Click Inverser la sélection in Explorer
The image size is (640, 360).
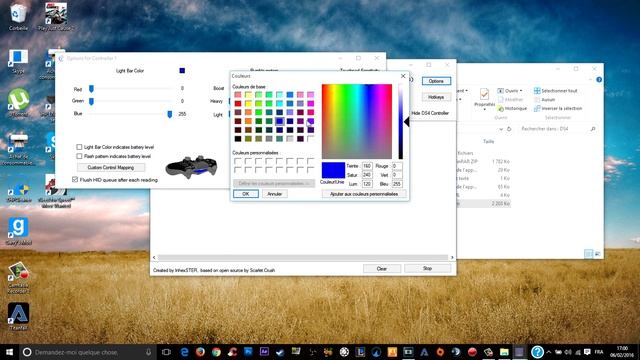[x=558, y=109]
